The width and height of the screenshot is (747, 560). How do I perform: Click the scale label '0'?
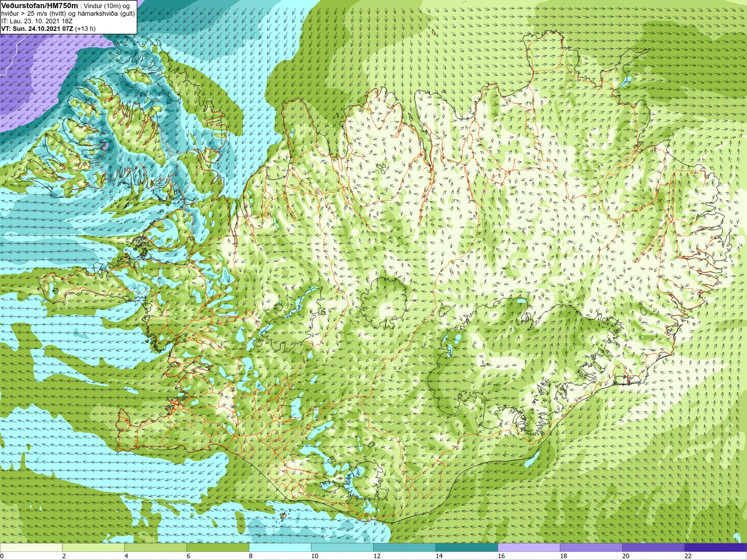pos(2,556)
